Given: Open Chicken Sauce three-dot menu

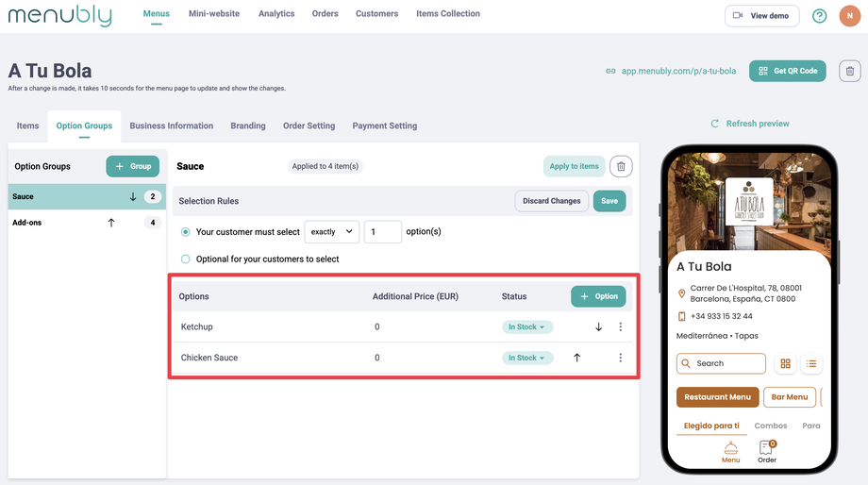Looking at the screenshot, I should [x=620, y=359].
